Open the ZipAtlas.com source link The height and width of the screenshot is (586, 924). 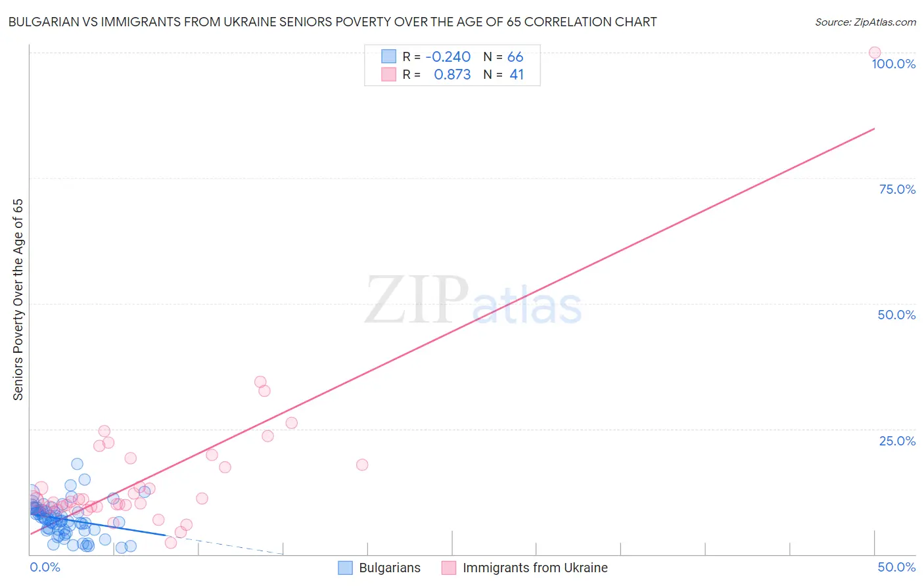[865, 22]
